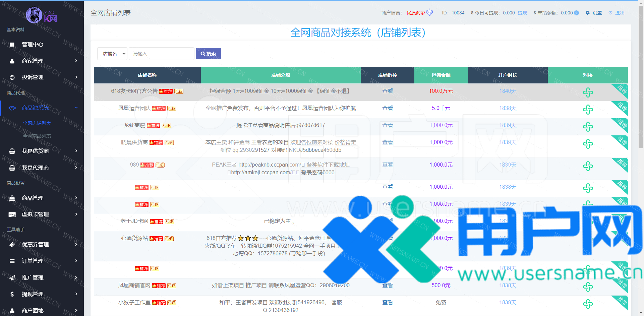Click the 推荐 badge next to 晓晨供货商

(156, 143)
